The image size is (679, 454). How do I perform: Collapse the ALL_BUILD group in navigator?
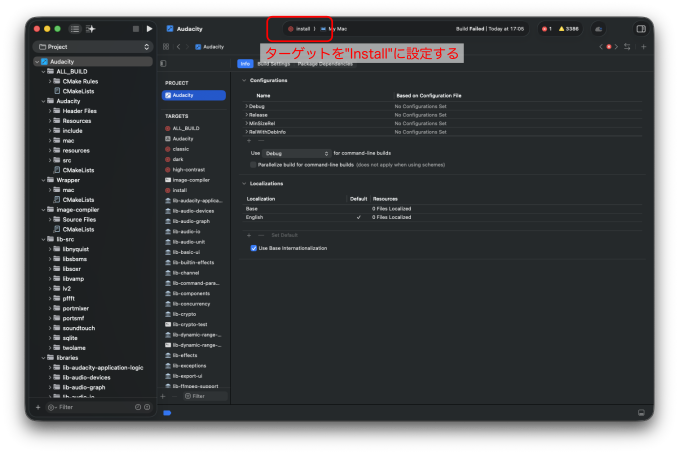[x=43, y=71]
